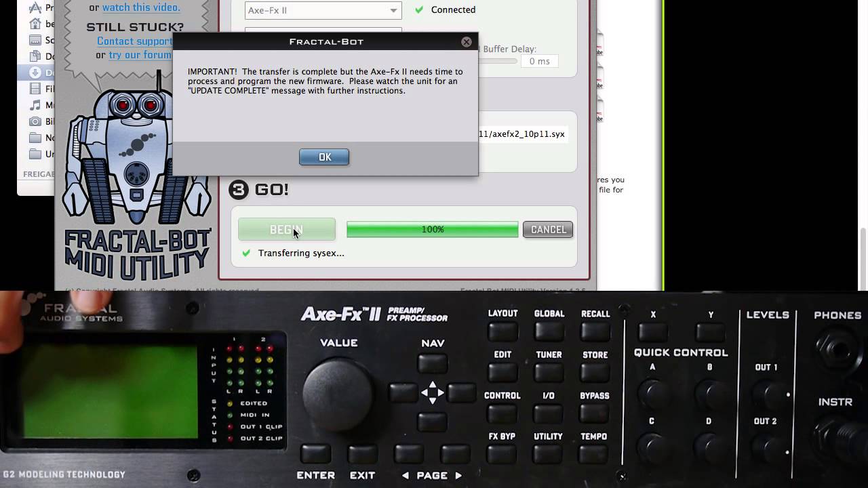
Task: Click the 'Fractal-Bot' dialog title bar
Action: [325, 42]
